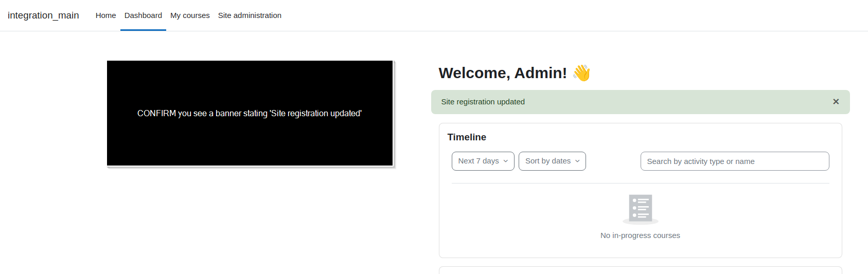
Task: Open Site administration
Action: [x=250, y=15]
